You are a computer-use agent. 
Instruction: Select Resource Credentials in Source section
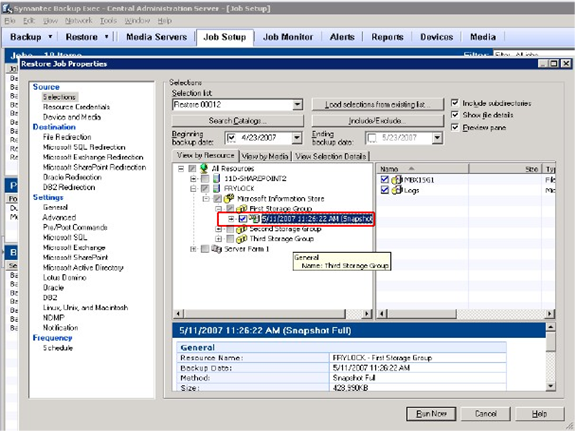(x=76, y=107)
